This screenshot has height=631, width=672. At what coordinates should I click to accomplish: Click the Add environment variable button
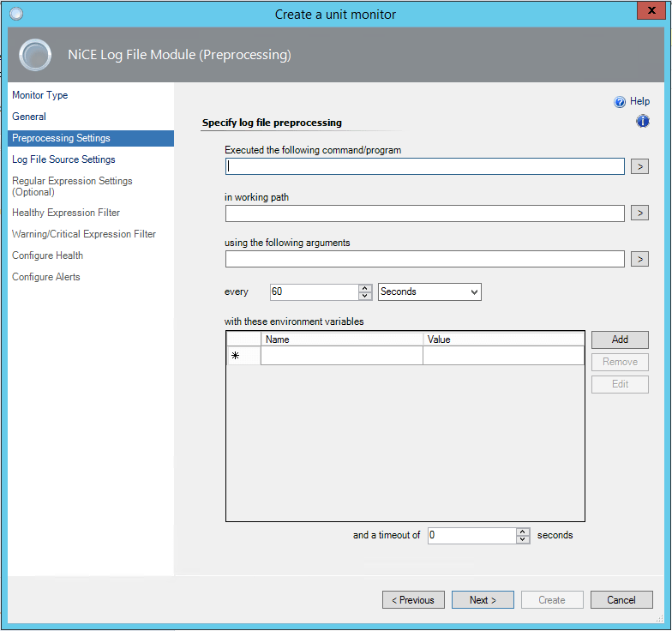point(620,340)
